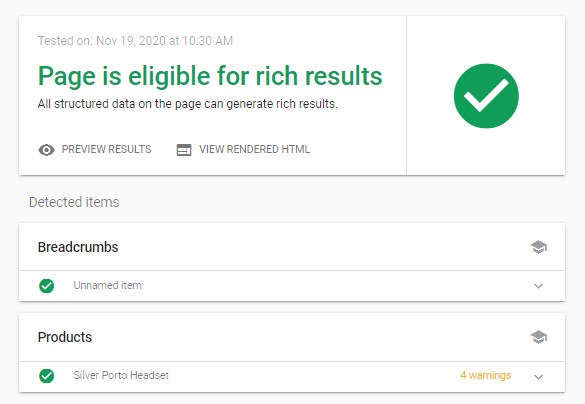Click the 'Tested on: Nov 19, 2020' timestamp
Viewport: 585px width, 404px height.
pos(135,41)
